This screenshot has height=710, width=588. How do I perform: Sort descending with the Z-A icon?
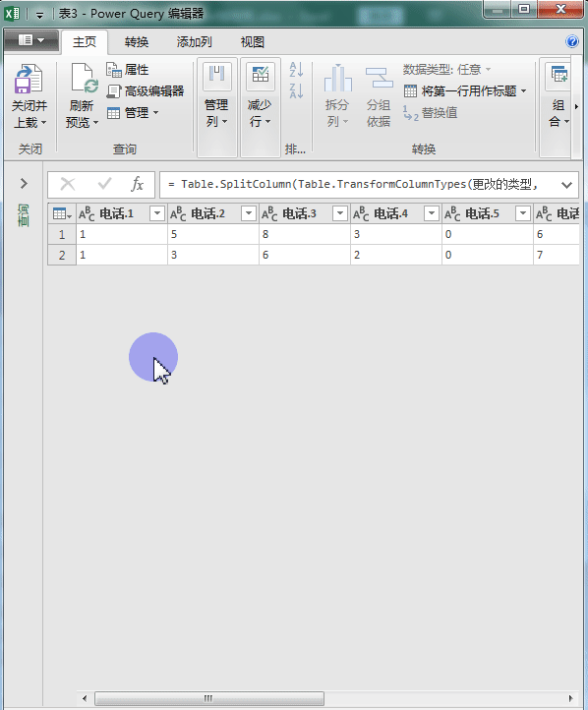296,91
